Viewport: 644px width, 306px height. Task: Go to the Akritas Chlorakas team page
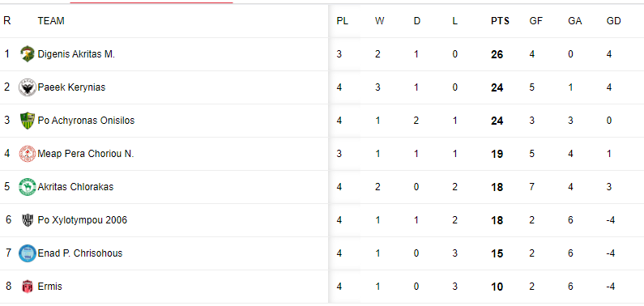coord(75,187)
